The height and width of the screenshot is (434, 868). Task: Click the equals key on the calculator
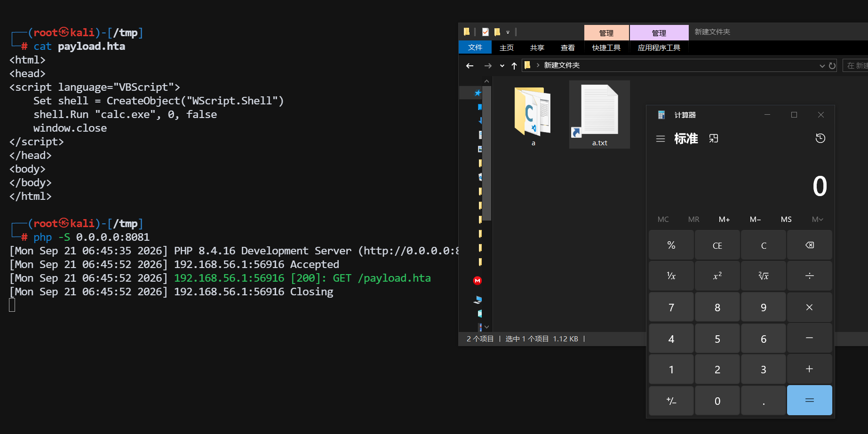coord(810,400)
